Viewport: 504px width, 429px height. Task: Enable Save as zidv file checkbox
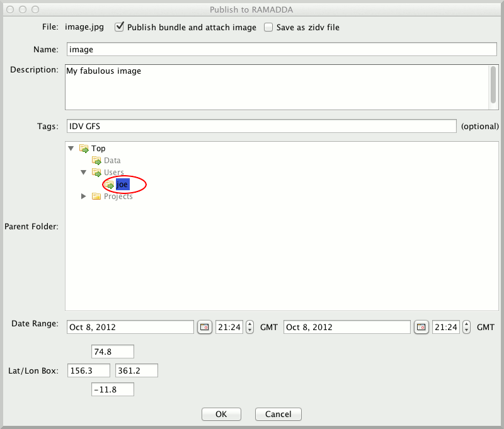tap(268, 27)
